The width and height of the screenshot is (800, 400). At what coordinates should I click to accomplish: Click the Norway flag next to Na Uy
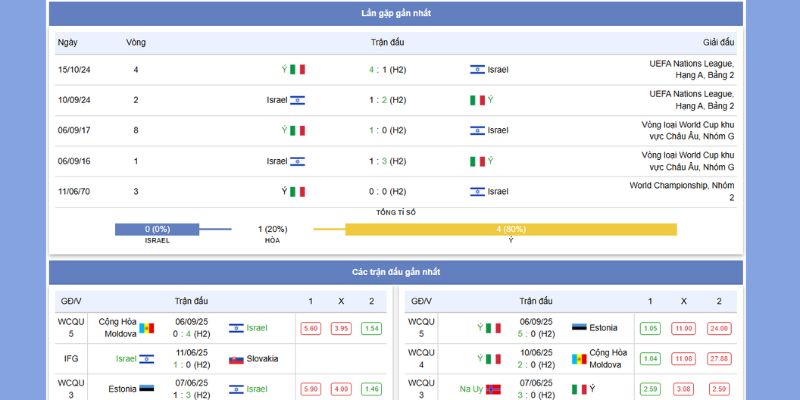(x=492, y=389)
